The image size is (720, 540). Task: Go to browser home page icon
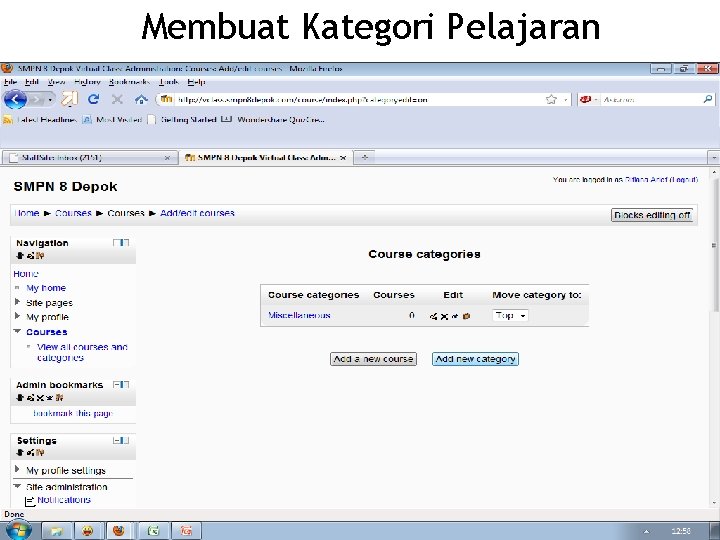pyautogui.click(x=141, y=99)
